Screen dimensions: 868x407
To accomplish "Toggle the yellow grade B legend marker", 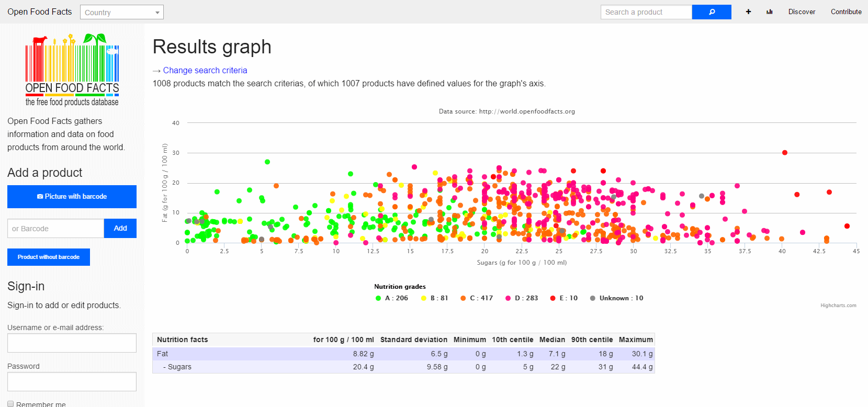I will (x=424, y=298).
